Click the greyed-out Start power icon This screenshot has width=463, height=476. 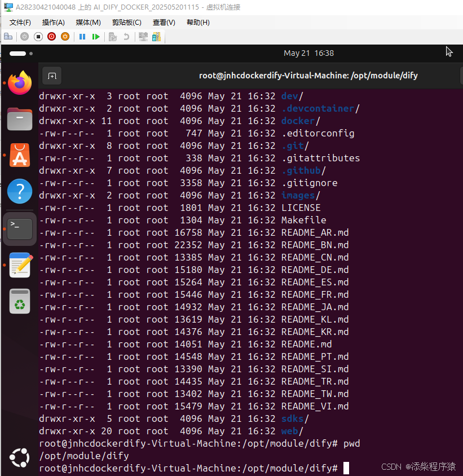(25, 37)
